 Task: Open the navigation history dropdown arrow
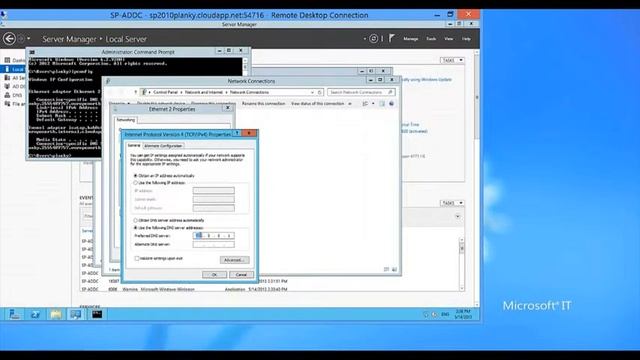tap(29, 39)
